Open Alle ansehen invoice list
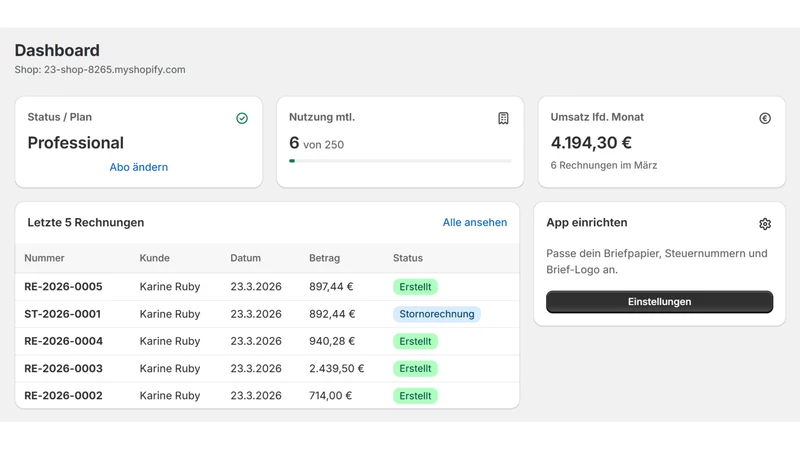800x450 pixels. 475,222
